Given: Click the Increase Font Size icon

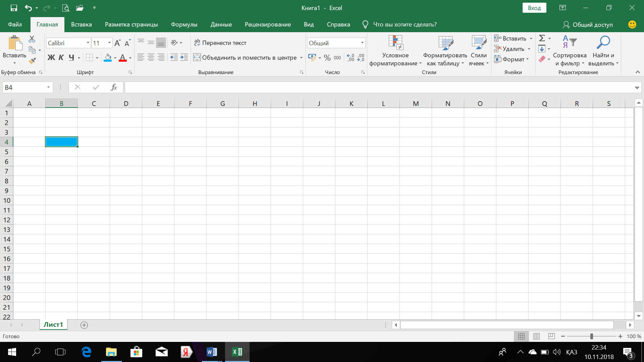Looking at the screenshot, I should coord(117,43).
